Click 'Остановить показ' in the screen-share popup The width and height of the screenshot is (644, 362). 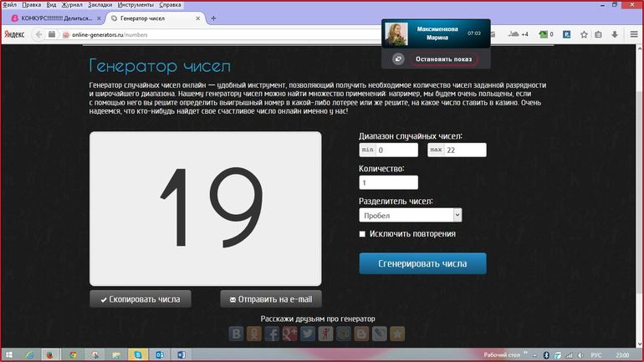click(x=443, y=59)
